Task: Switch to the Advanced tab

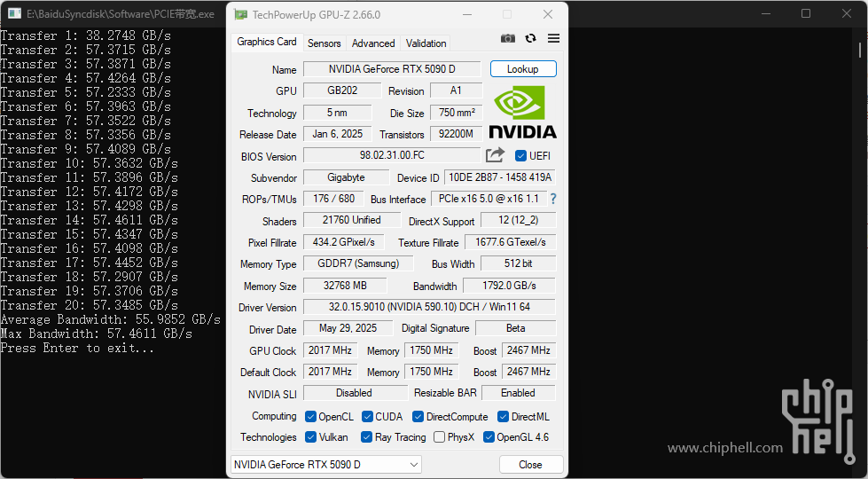Action: click(x=373, y=43)
